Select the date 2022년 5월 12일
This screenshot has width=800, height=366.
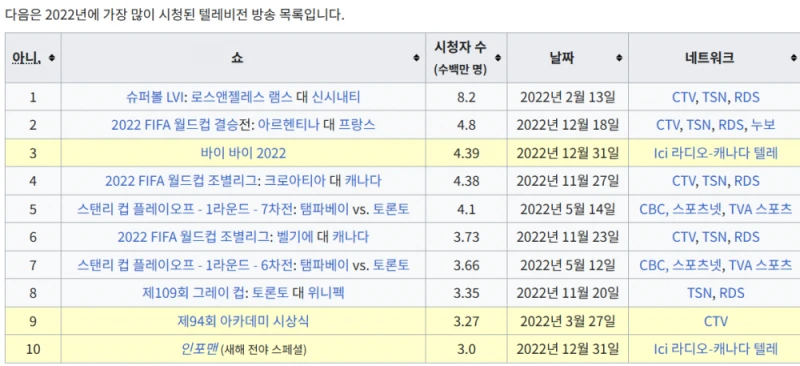(567, 265)
